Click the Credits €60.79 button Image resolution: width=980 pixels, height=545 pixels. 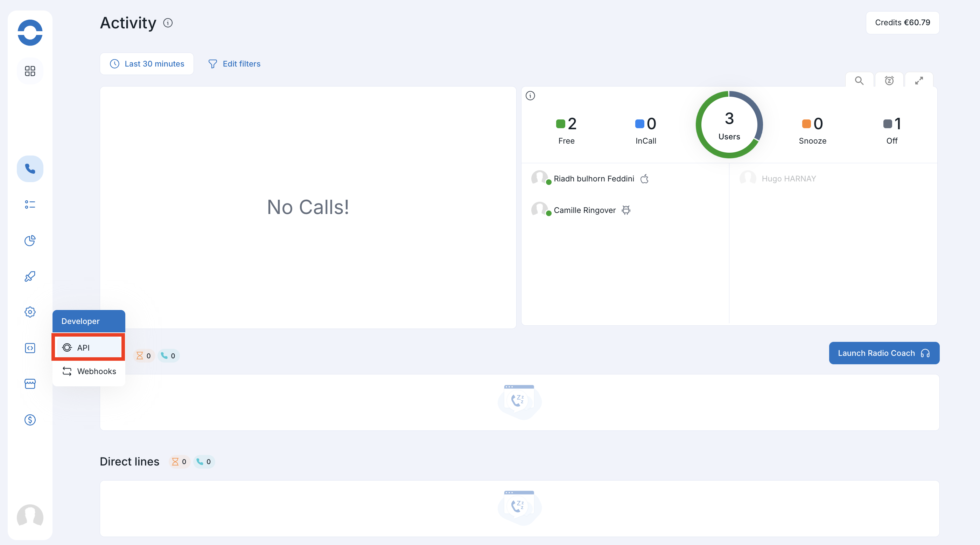click(902, 23)
